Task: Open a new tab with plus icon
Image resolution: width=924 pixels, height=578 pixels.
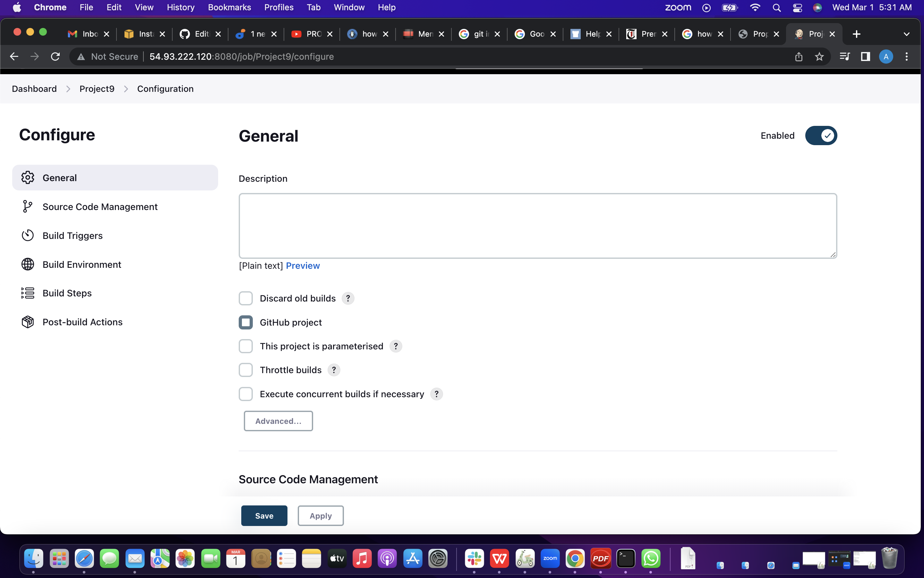Action: click(856, 34)
